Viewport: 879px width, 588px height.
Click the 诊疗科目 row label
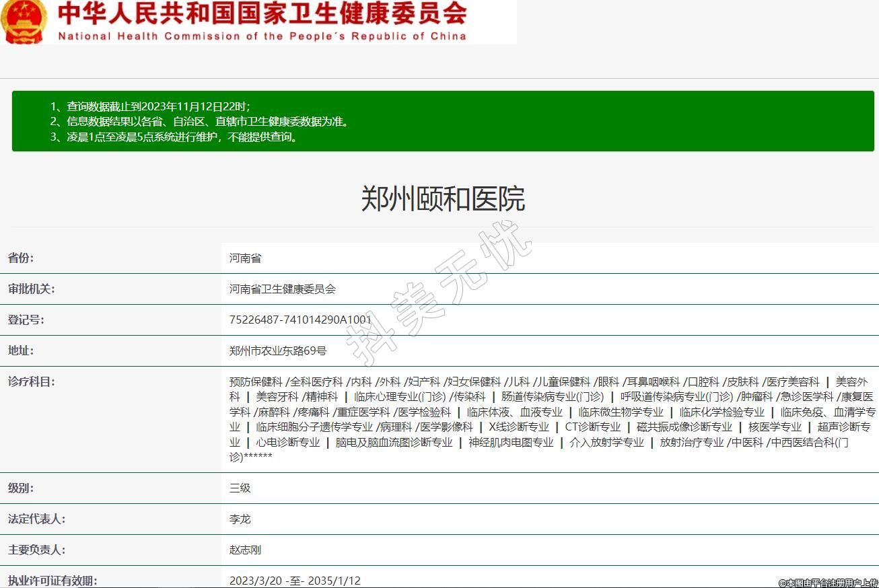(x=31, y=381)
